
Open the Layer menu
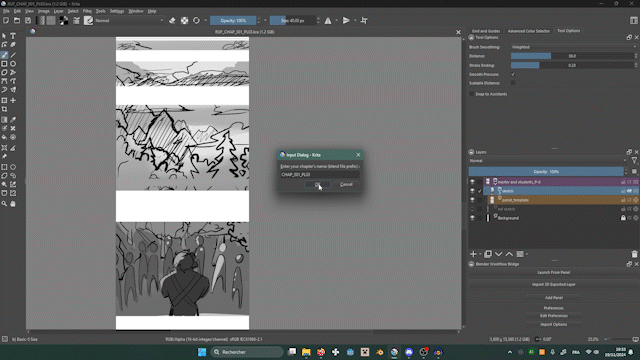pyautogui.click(x=58, y=11)
